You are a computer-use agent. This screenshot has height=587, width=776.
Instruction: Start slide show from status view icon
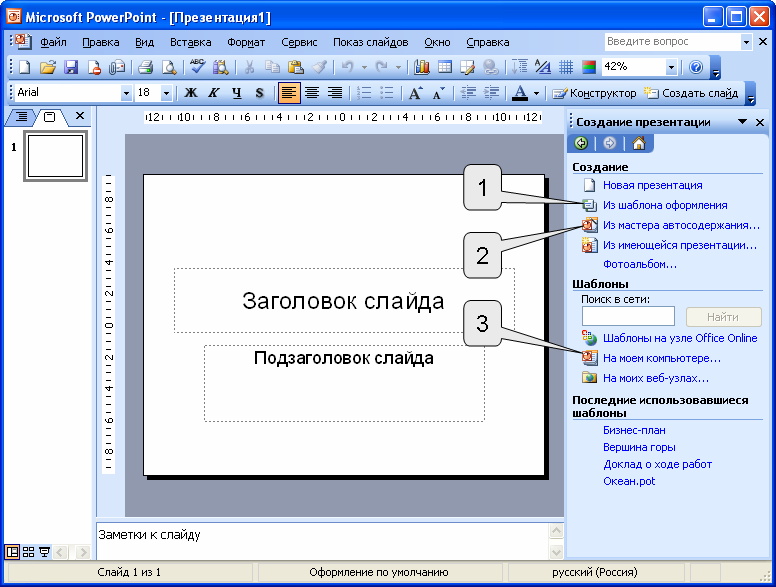[x=45, y=552]
